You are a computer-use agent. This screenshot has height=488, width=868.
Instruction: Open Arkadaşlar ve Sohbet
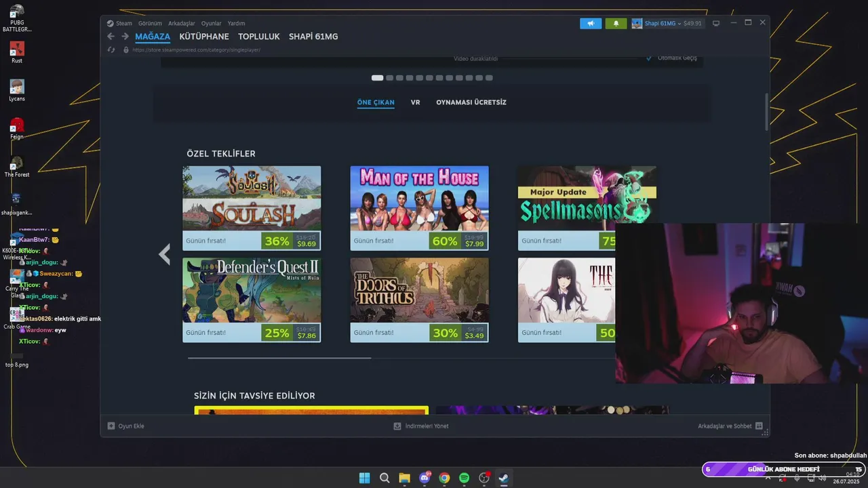coord(725,426)
